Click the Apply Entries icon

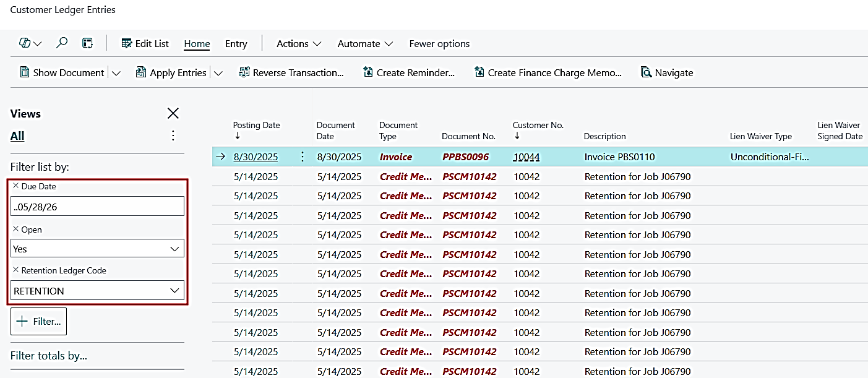(x=141, y=72)
